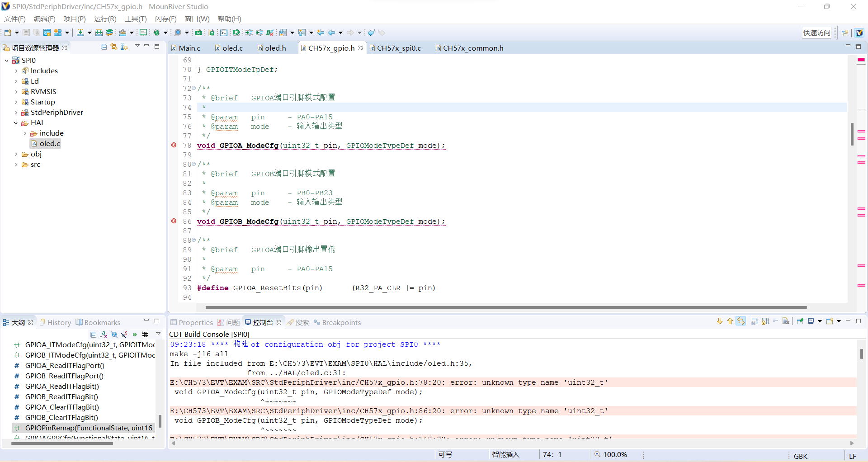
Task: Select GPIOPinRemap in the outline list
Action: (84, 428)
